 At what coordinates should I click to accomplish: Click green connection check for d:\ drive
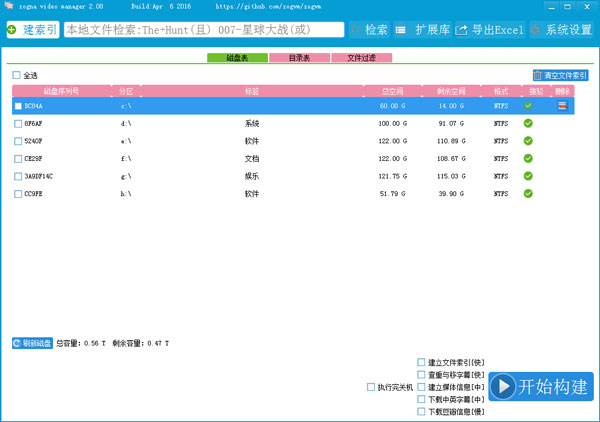(x=528, y=124)
